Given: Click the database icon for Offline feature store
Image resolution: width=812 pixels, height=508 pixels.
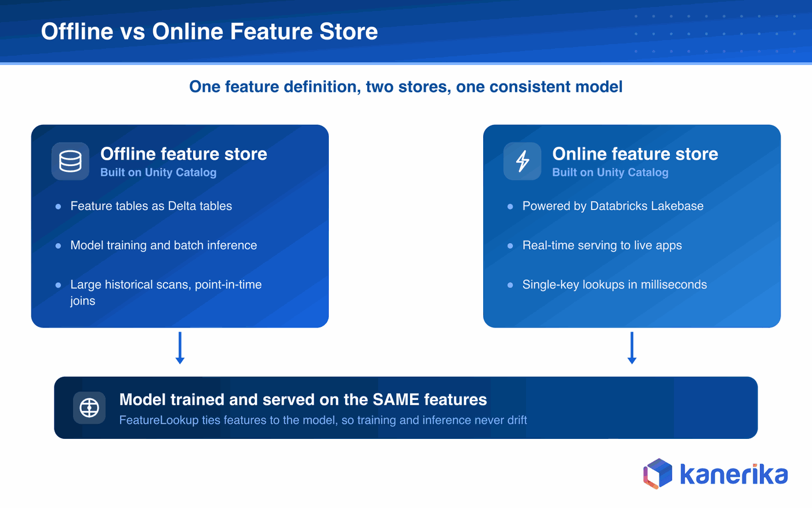Looking at the screenshot, I should click(70, 161).
